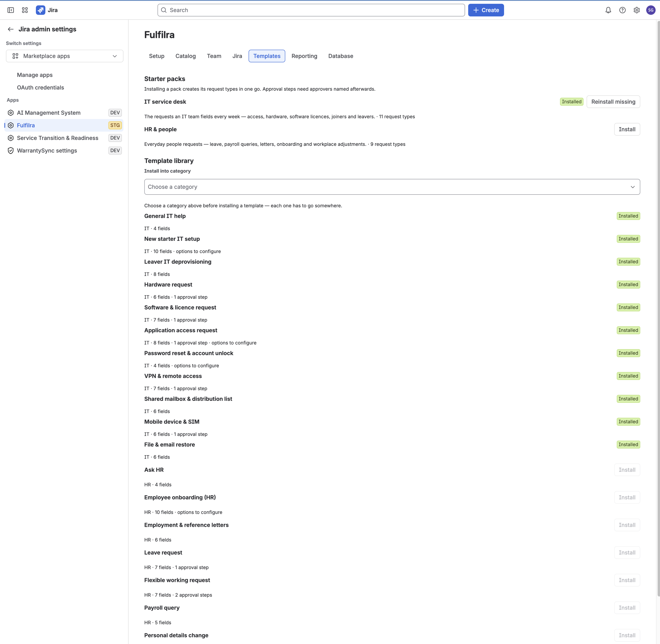Click Install for Personal details change

tap(627, 635)
